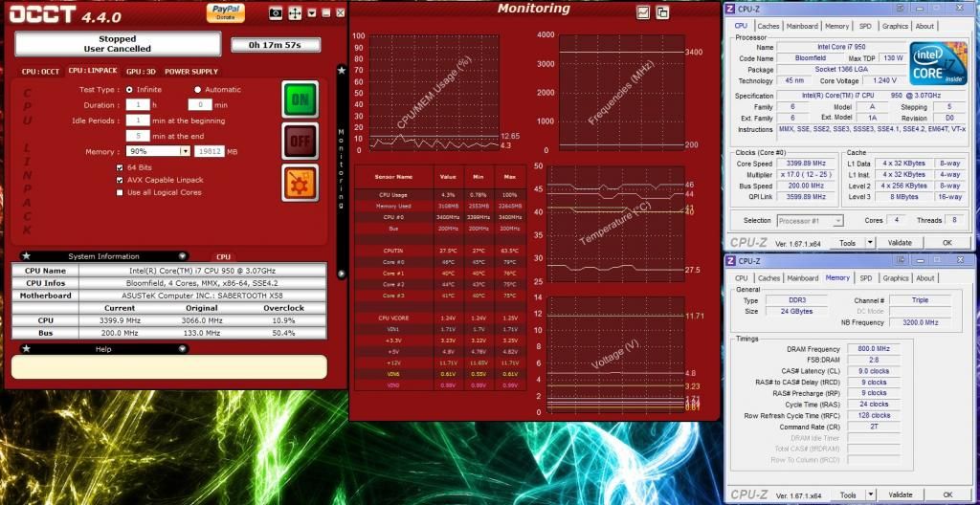This screenshot has height=505, width=980.
Task: Click star icon beside Help header
Action: [26, 349]
